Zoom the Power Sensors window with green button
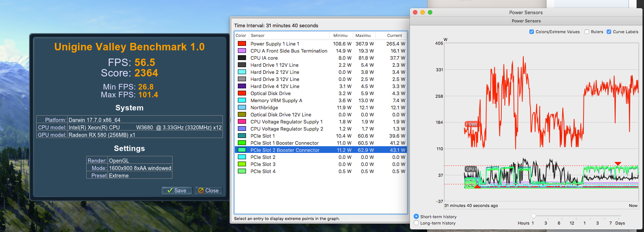The width and height of the screenshot is (644, 232). tap(430, 12)
